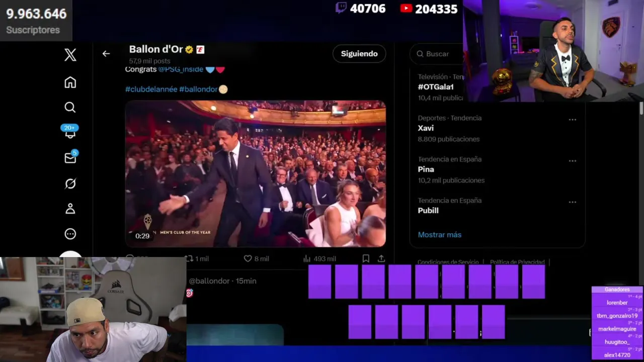Click lorenber in Ganadores list
This screenshot has height=362, width=644.
617,303
